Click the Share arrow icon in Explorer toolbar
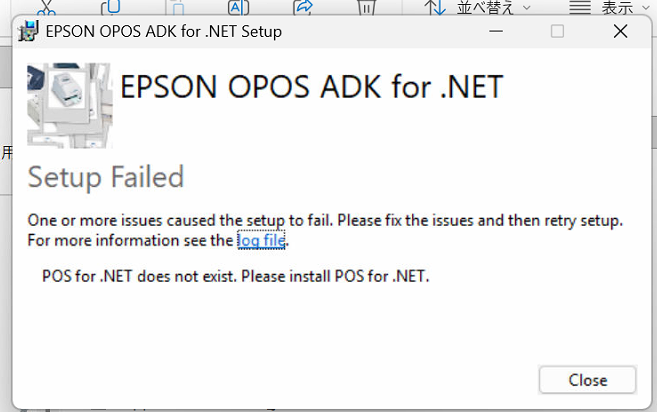The height and width of the screenshot is (412, 657). [303, 6]
